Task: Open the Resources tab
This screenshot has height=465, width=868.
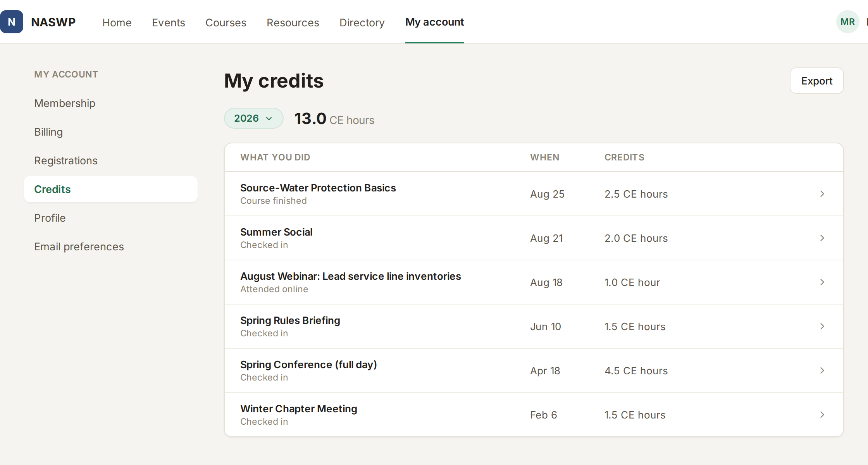Action: (x=293, y=22)
